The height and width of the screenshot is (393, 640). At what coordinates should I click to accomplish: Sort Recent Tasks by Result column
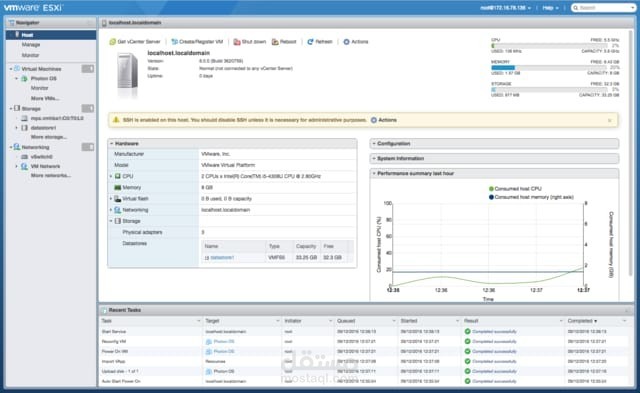point(471,321)
